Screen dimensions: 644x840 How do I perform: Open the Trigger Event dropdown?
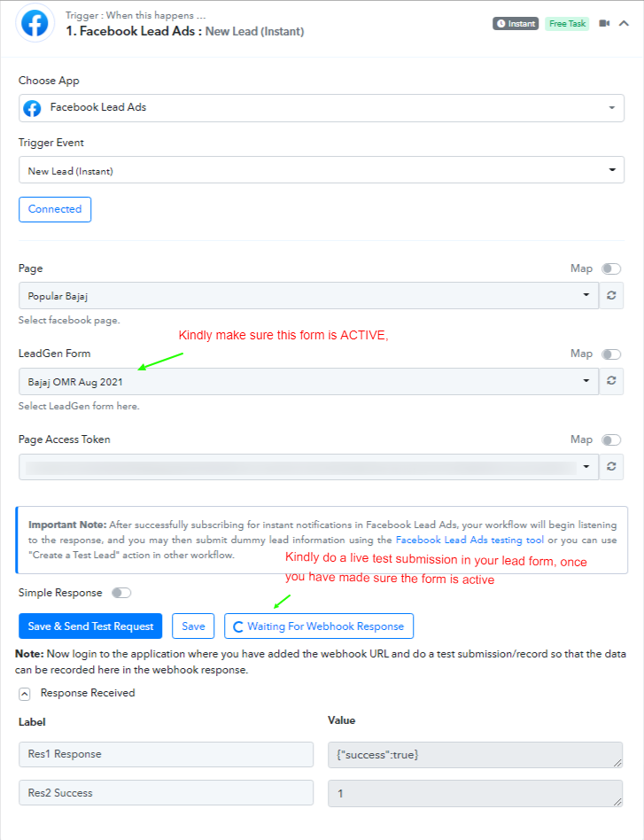pyautogui.click(x=322, y=170)
